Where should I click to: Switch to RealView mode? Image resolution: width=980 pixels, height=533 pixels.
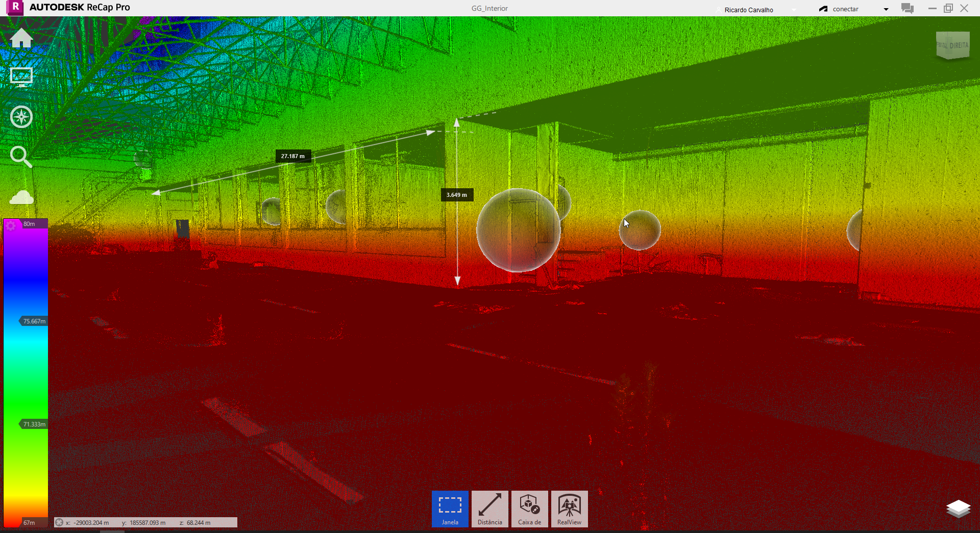569,509
